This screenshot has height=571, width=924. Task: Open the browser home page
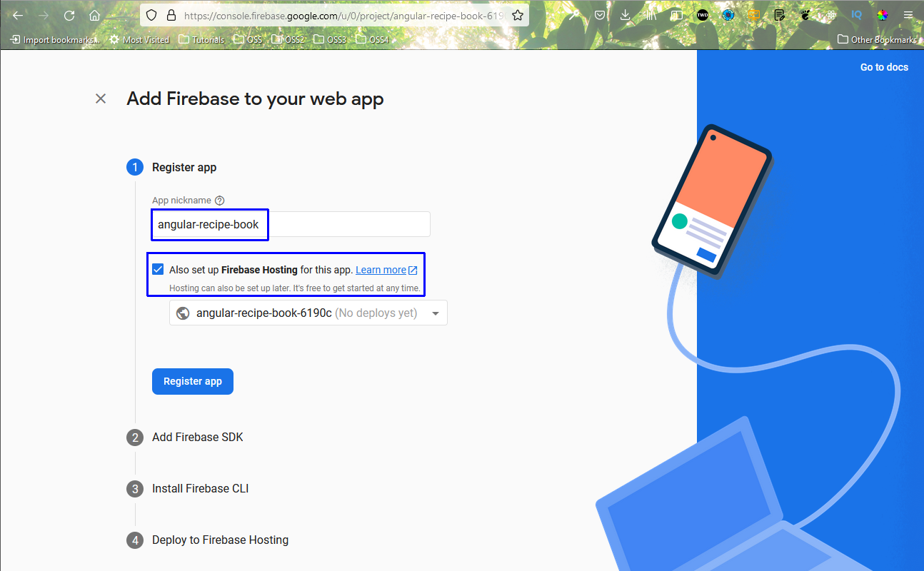click(94, 15)
